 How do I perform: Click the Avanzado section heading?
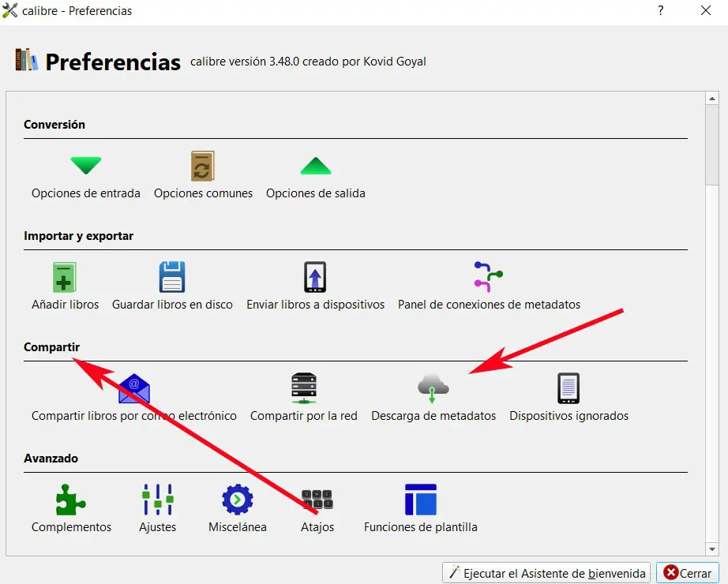51,459
